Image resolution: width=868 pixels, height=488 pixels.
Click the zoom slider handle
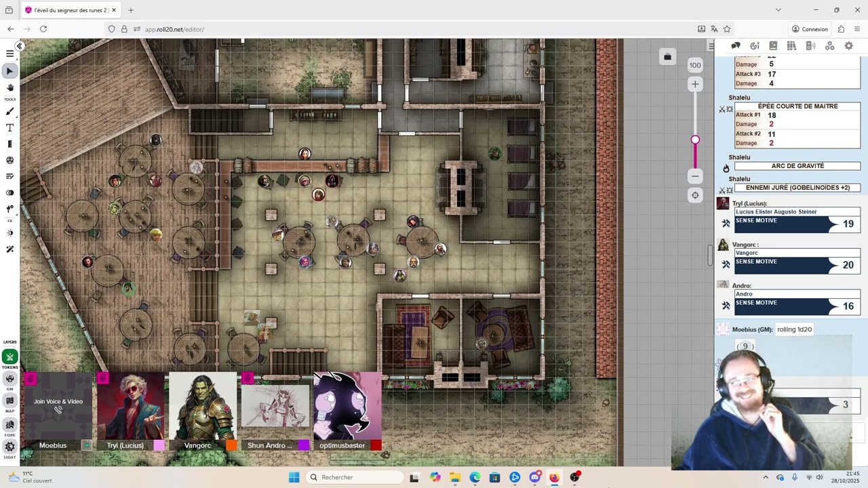695,140
